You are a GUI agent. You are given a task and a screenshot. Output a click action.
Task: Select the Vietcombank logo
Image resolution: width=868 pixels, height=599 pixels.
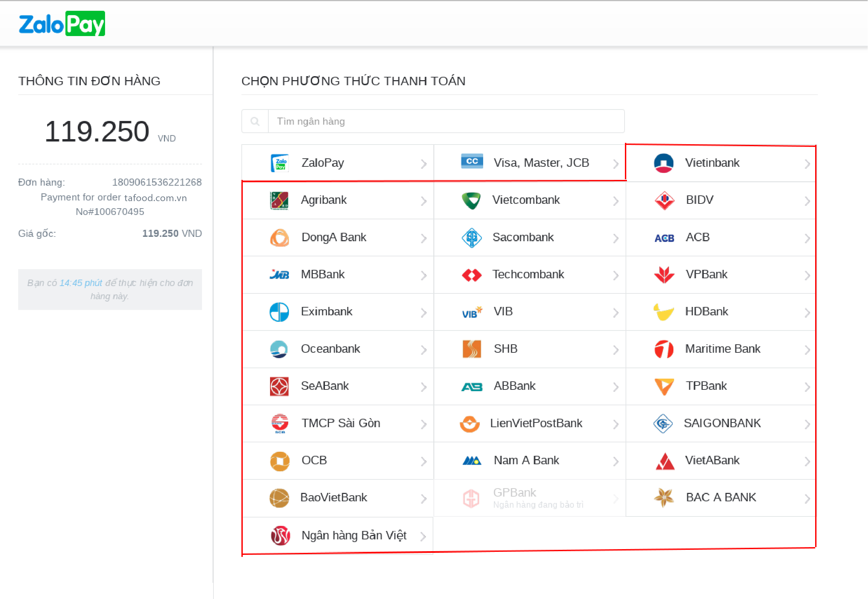471,200
